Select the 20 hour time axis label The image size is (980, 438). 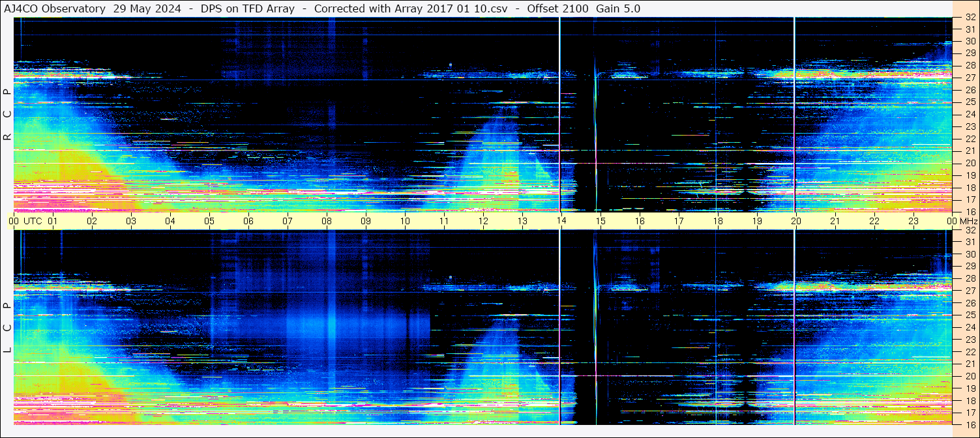coord(796,221)
